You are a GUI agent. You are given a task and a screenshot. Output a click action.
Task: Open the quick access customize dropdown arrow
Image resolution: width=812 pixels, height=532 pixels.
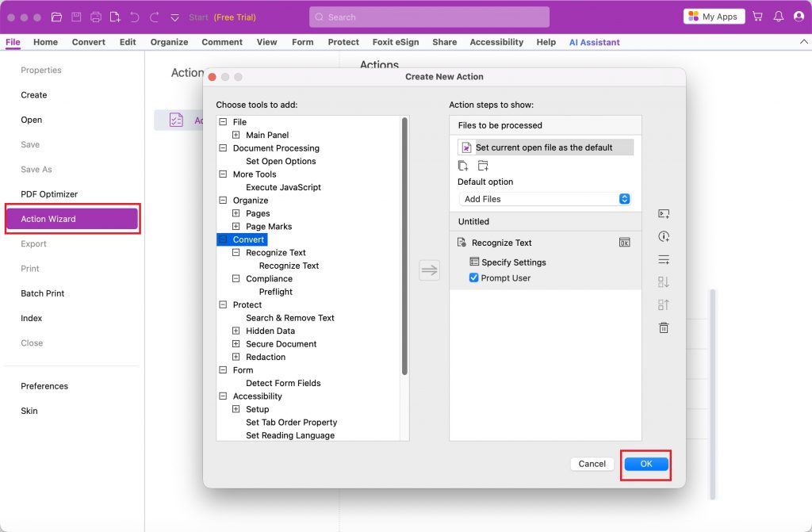coord(175,17)
